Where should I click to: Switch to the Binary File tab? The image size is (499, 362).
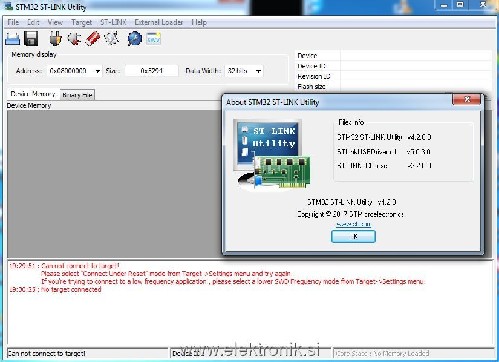(77, 95)
